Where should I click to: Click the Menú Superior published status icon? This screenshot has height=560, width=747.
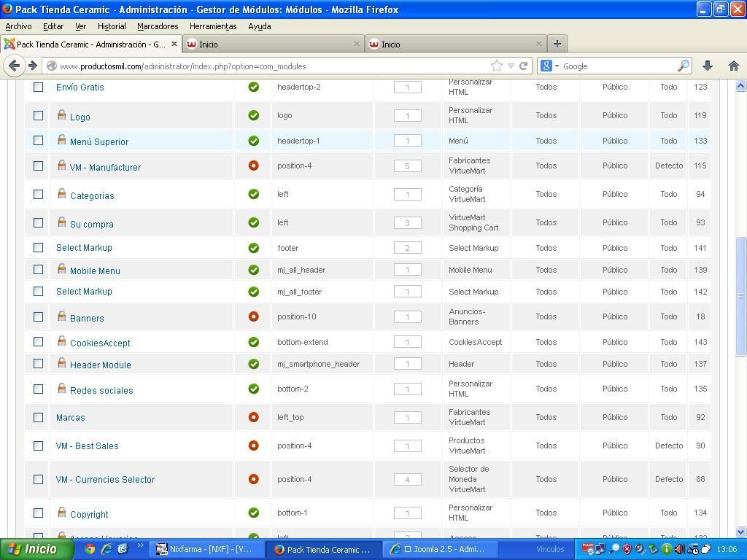[x=253, y=141]
